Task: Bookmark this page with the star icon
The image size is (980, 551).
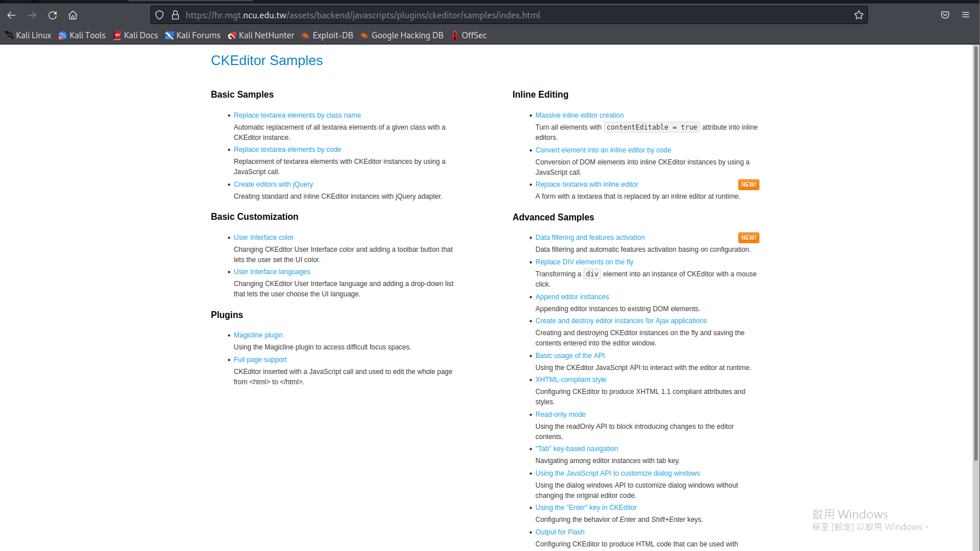Action: pos(858,15)
